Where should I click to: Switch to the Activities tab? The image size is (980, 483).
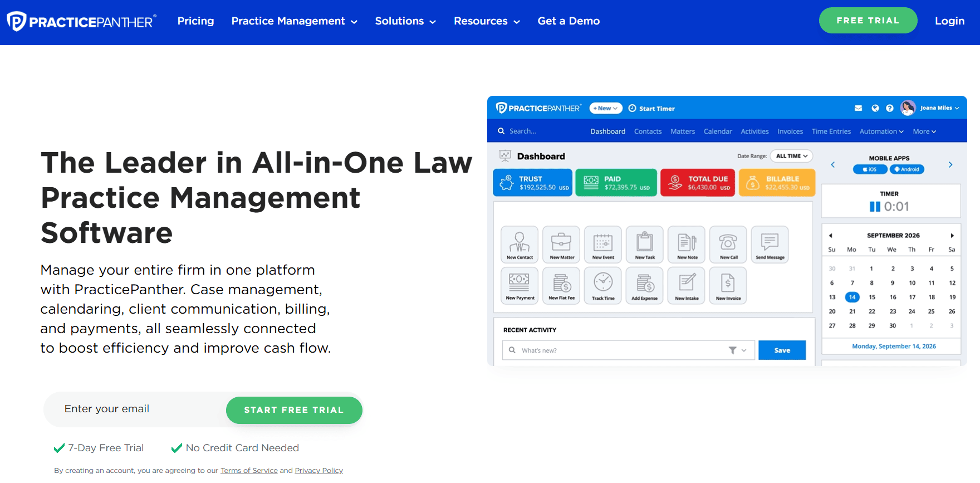pyautogui.click(x=754, y=131)
